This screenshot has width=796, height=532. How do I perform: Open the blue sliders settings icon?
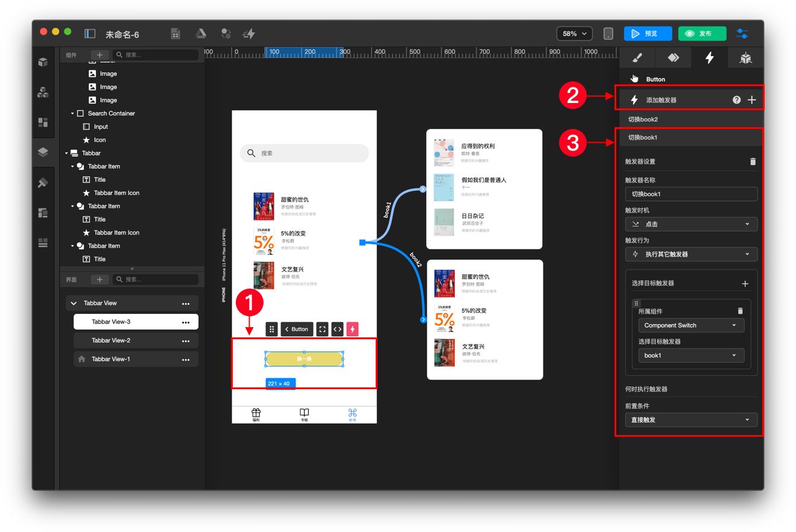pyautogui.click(x=742, y=34)
